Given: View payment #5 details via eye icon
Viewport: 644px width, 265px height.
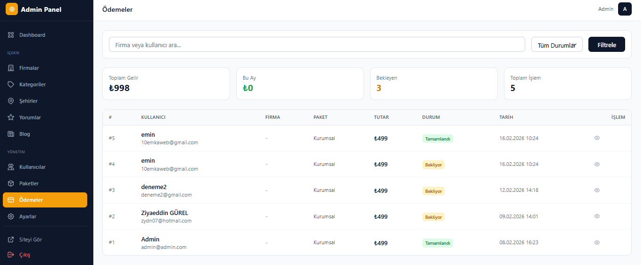Looking at the screenshot, I should pos(597,138).
